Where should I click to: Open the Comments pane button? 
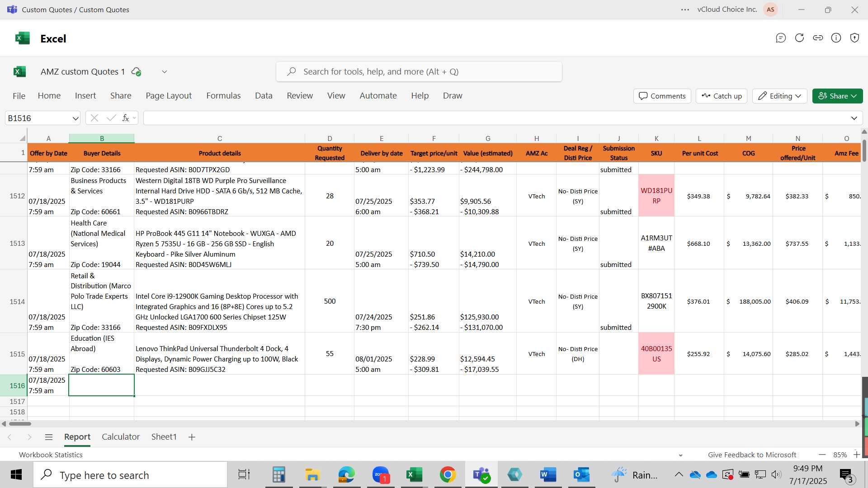click(x=662, y=96)
